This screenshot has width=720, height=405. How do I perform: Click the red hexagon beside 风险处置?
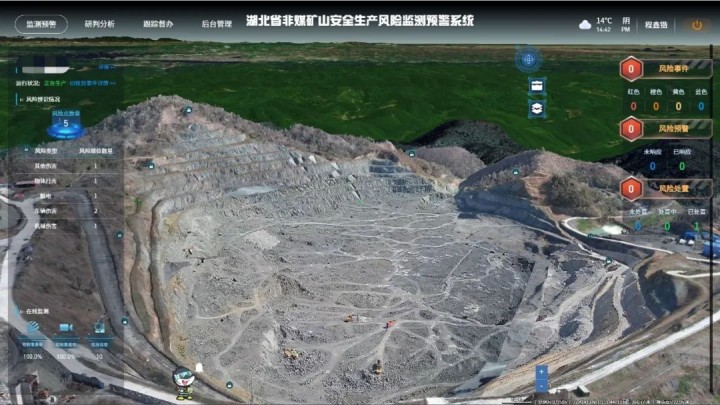pos(631,189)
